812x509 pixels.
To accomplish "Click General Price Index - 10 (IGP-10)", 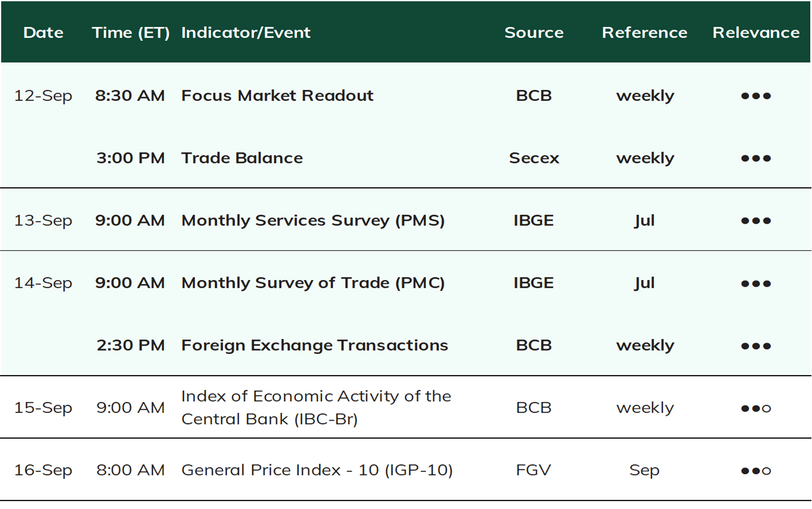I will pyautogui.click(x=317, y=470).
